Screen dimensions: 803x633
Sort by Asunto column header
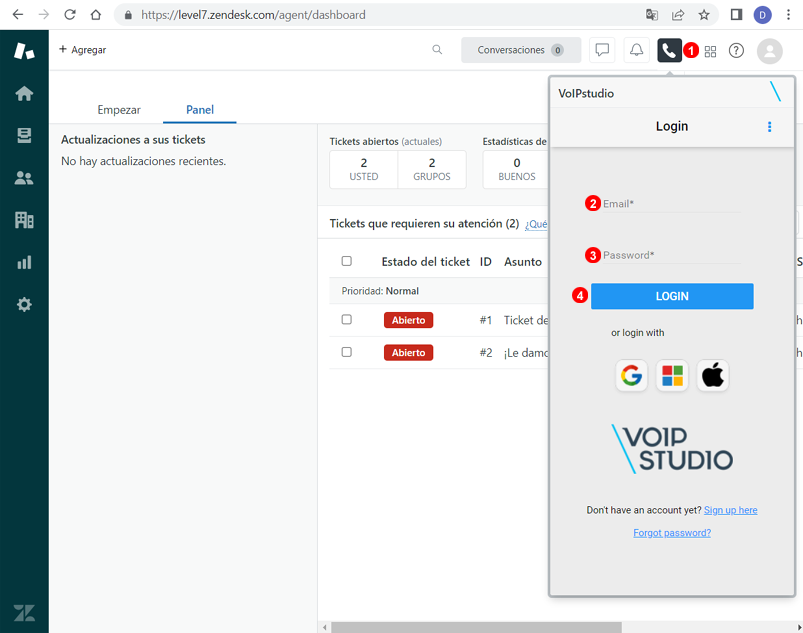click(x=523, y=262)
